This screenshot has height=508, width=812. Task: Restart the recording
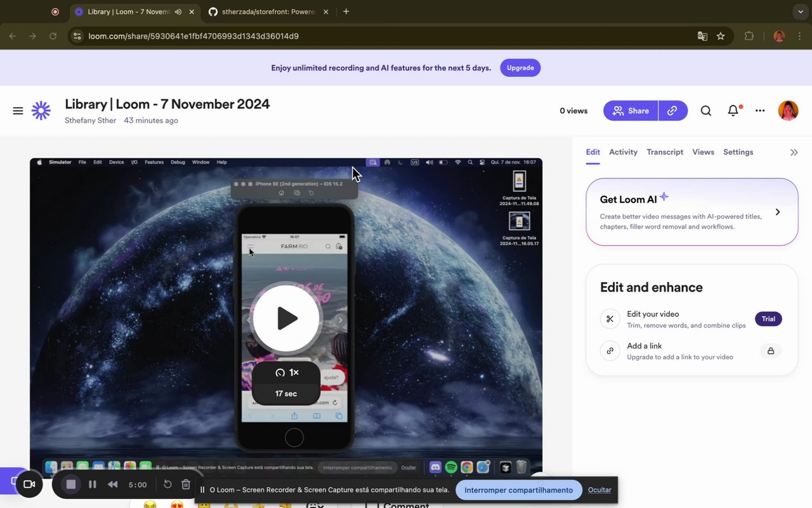(x=167, y=485)
